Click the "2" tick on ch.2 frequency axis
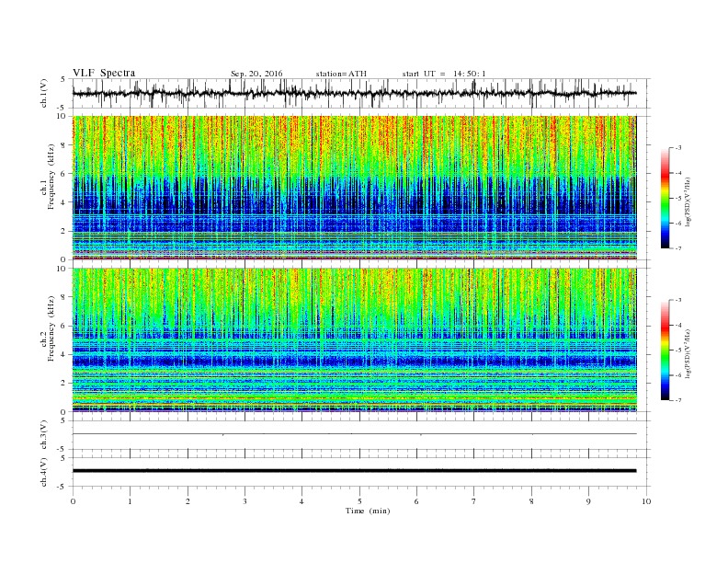Viewport: 728px width, 563px height. point(63,383)
